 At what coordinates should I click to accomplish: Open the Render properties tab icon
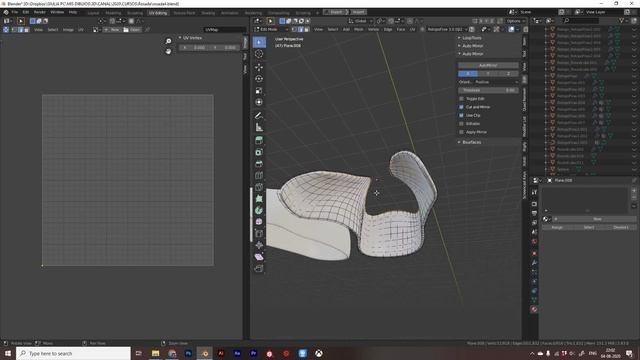(x=534, y=204)
